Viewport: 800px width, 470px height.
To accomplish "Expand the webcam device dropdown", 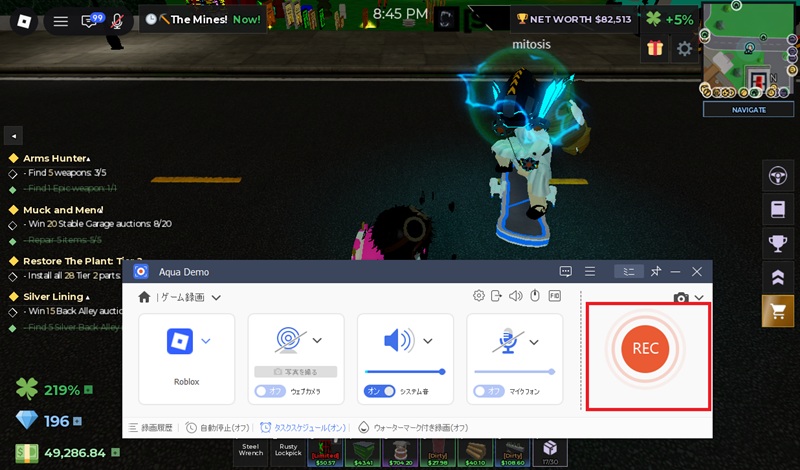I will [x=317, y=340].
